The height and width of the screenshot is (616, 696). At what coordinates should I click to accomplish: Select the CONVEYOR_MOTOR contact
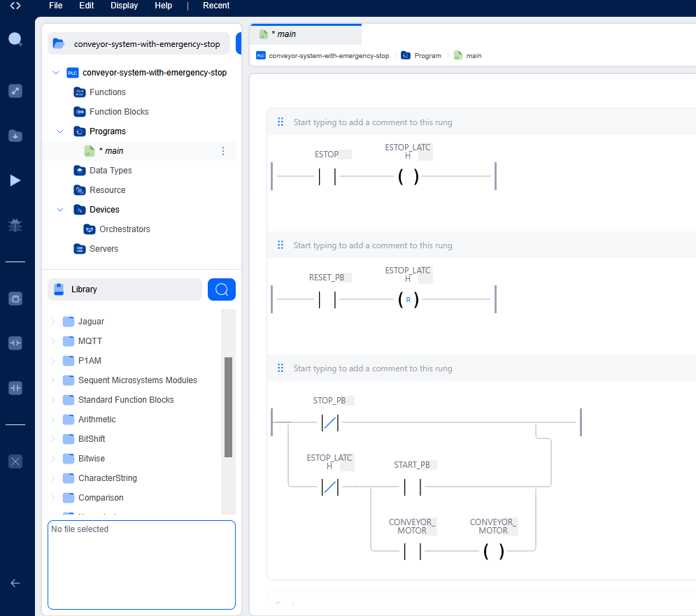click(413, 551)
